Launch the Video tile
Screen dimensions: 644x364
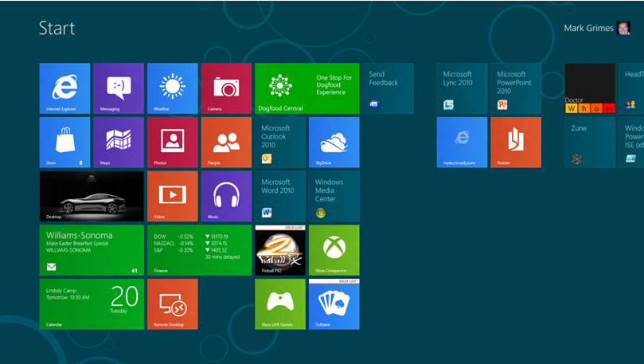click(173, 197)
